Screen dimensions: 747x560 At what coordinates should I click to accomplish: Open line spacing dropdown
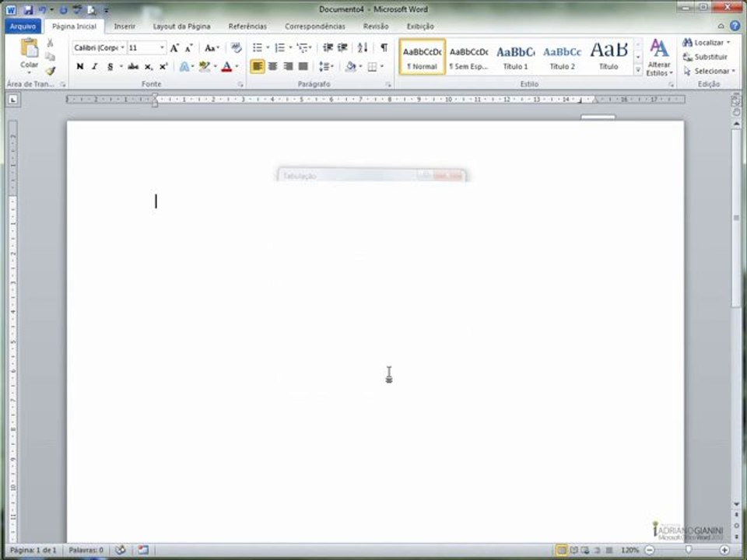326,67
